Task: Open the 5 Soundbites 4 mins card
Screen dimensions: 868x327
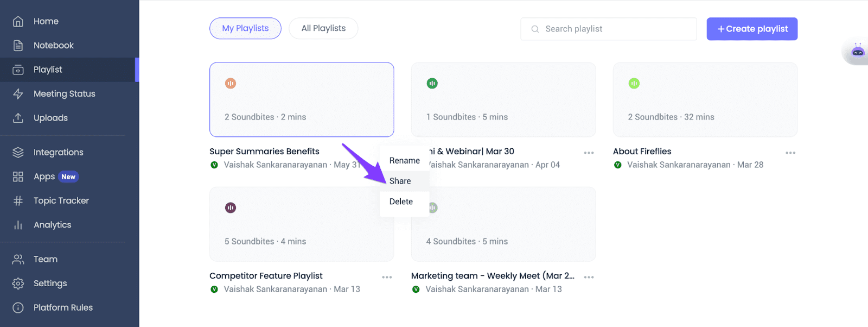Action: point(302,224)
